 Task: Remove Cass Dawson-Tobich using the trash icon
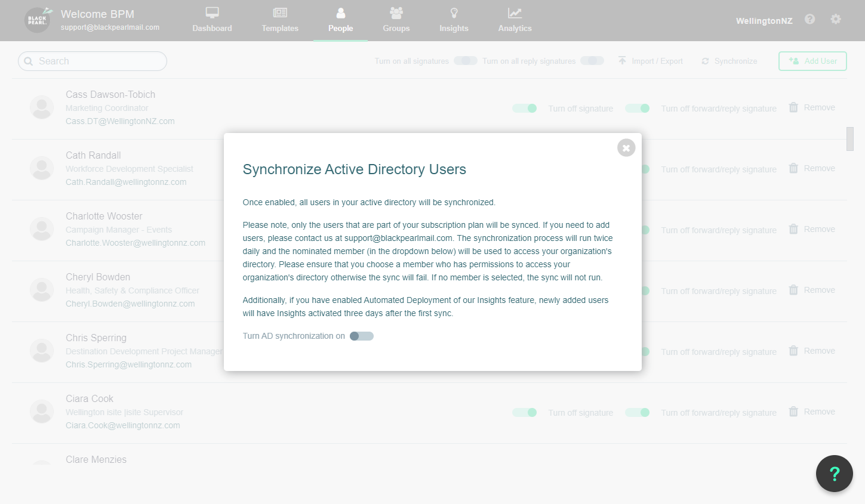[793, 107]
